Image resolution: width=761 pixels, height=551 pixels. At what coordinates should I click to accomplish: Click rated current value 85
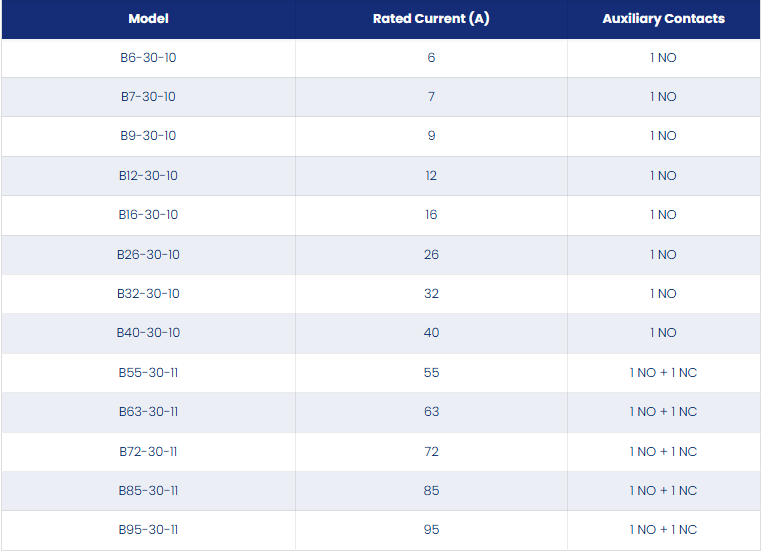(x=431, y=491)
